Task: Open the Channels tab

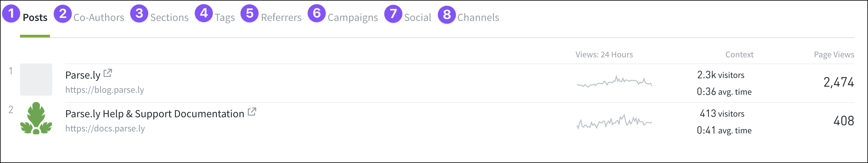Action: (478, 17)
